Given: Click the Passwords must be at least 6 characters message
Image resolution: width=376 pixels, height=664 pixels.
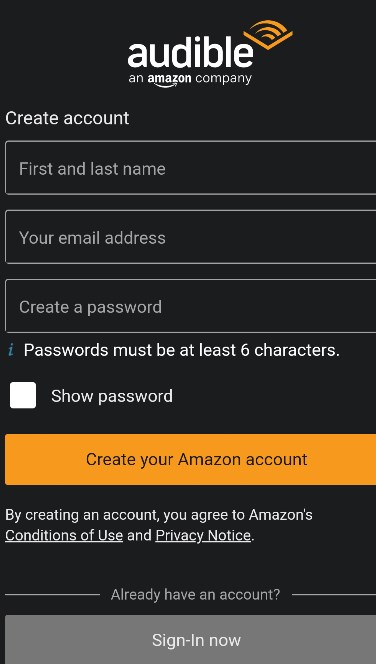Looking at the screenshot, I should point(182,350).
